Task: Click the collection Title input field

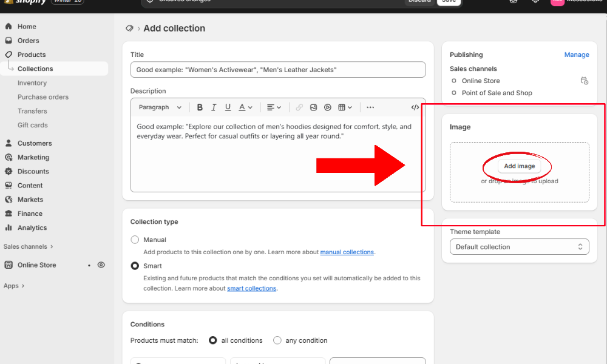Action: point(278,70)
